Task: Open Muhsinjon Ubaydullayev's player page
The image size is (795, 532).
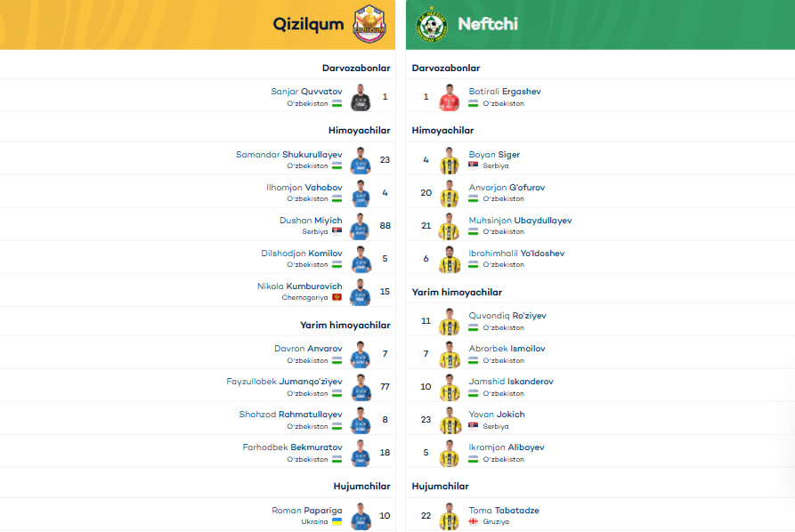Action: click(520, 221)
